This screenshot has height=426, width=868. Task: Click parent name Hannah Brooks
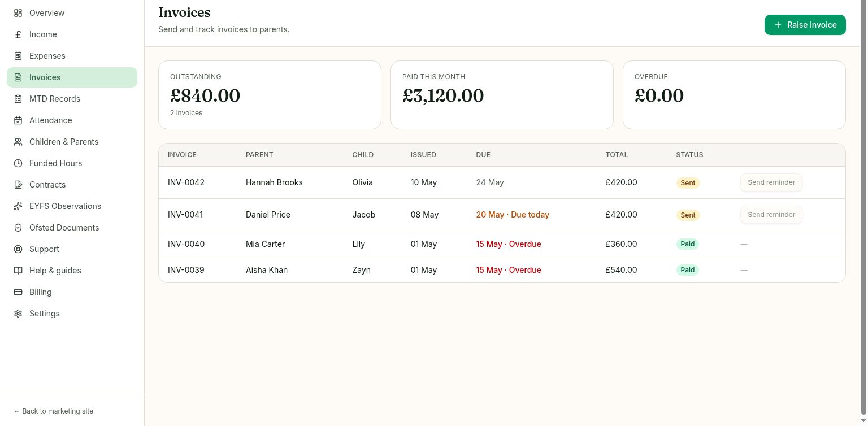[x=274, y=182]
